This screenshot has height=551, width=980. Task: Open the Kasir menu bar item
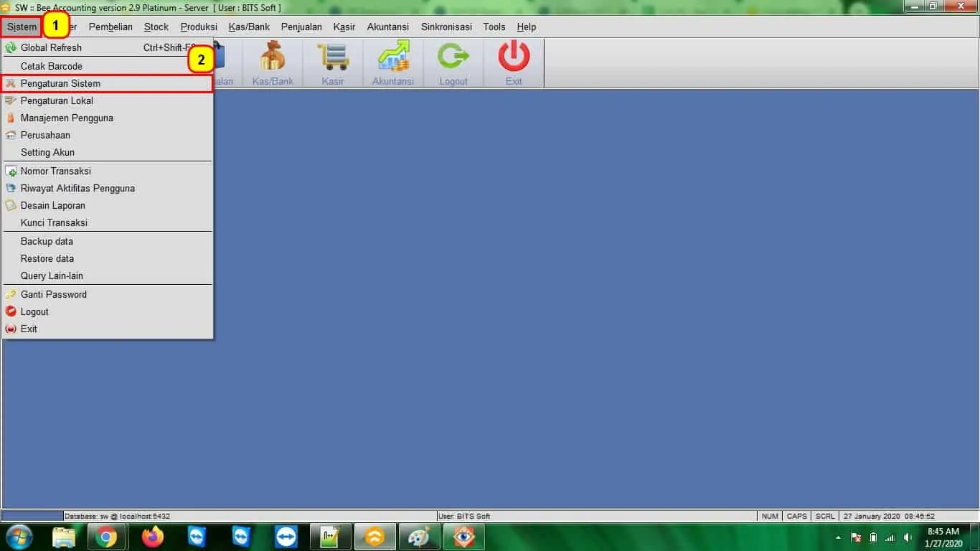pos(344,27)
